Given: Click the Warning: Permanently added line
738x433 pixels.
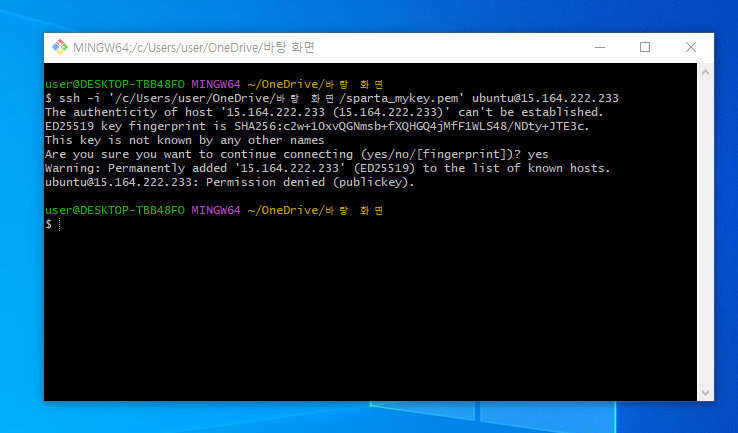Looking at the screenshot, I should [327, 168].
